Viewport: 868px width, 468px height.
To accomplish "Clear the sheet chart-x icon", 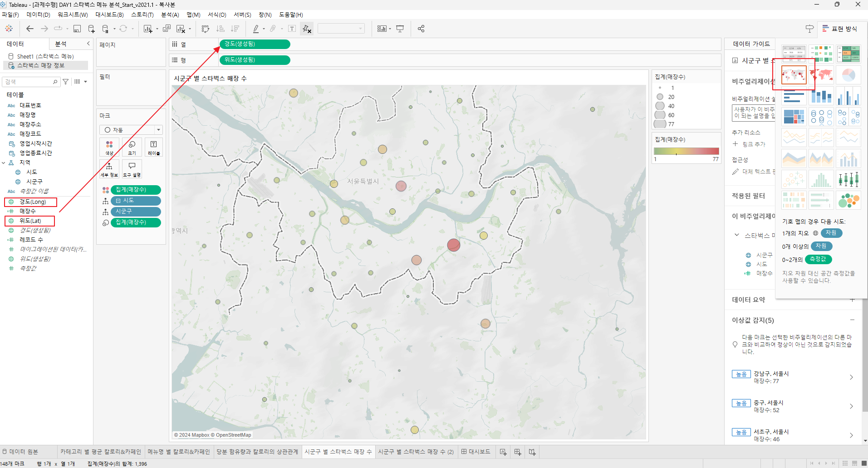I will pyautogui.click(x=181, y=29).
